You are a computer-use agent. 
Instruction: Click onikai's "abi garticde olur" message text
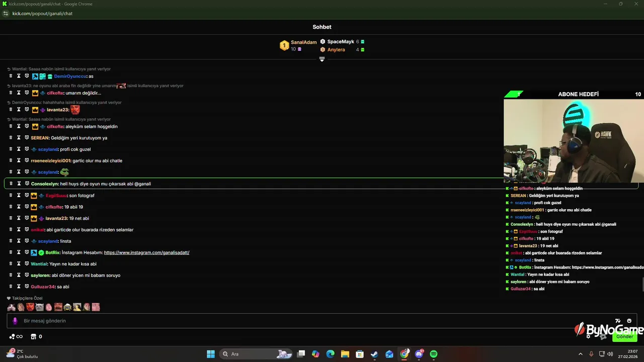[x=90, y=230]
